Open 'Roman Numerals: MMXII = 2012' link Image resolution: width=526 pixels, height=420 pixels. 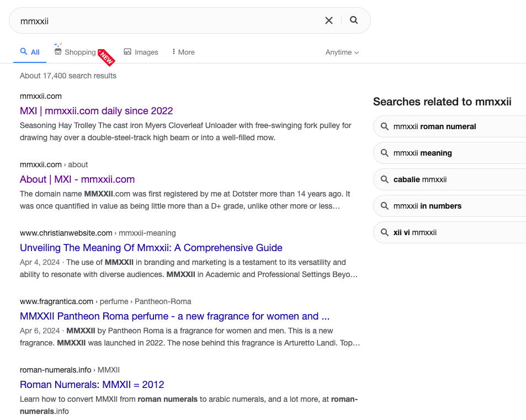[92, 385]
